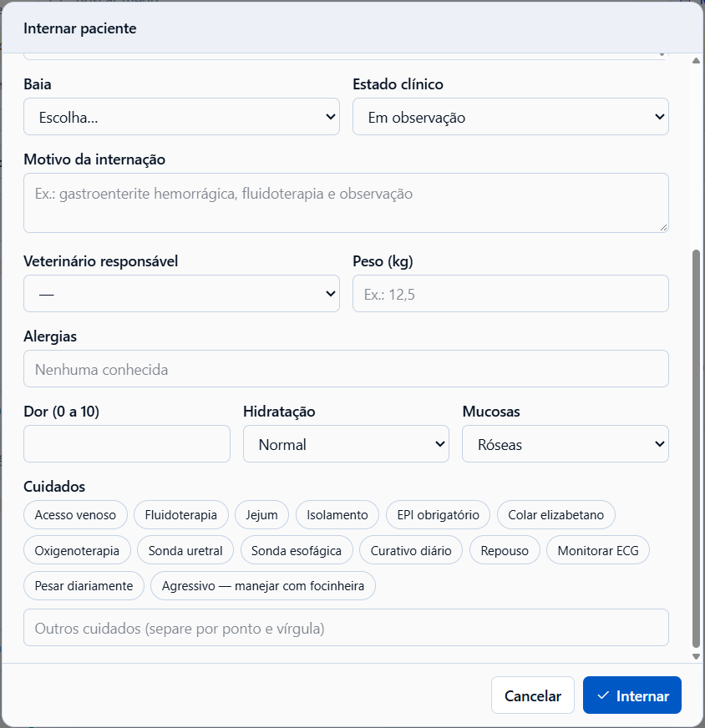The image size is (705, 728).
Task: Select the Colar elizabetano chip
Action: pyautogui.click(x=556, y=515)
